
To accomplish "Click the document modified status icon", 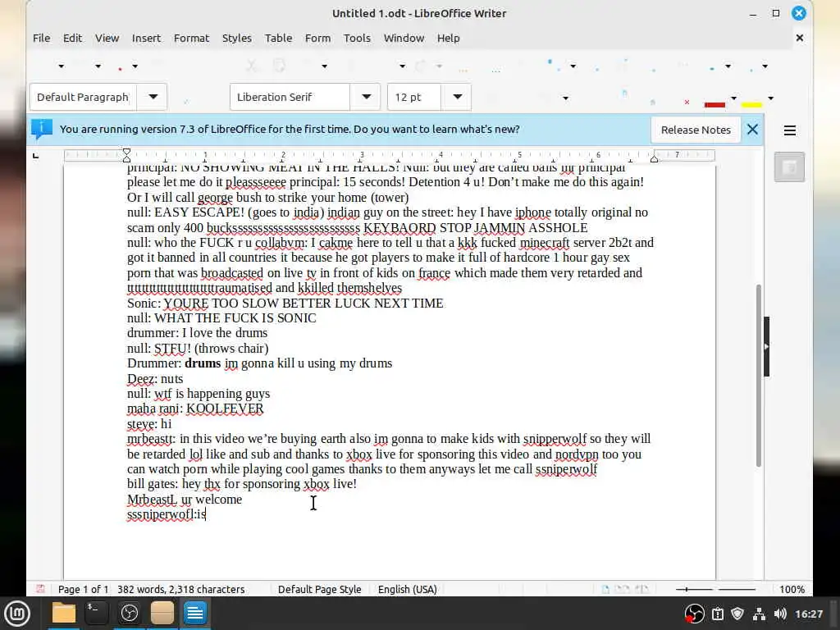I will tap(40, 589).
